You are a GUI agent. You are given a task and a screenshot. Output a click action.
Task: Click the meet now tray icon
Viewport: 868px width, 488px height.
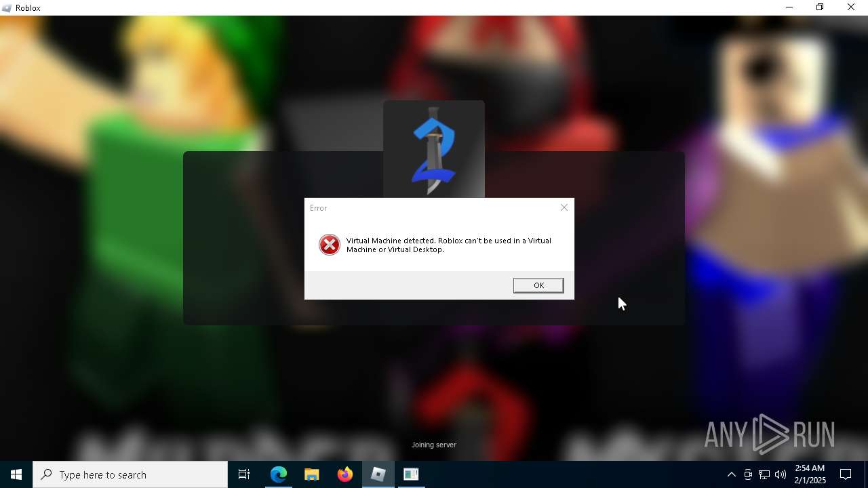point(748,474)
